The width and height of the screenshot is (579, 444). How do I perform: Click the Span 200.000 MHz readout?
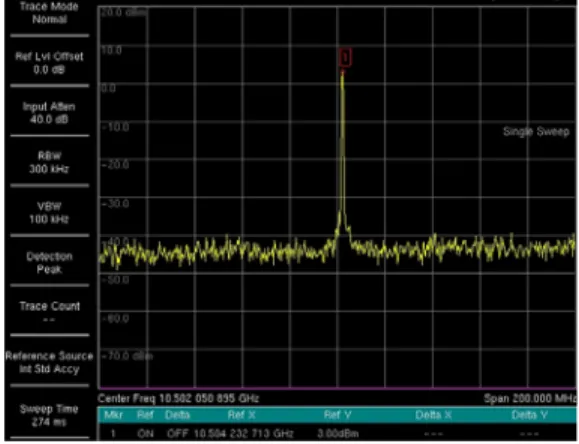[530, 398]
